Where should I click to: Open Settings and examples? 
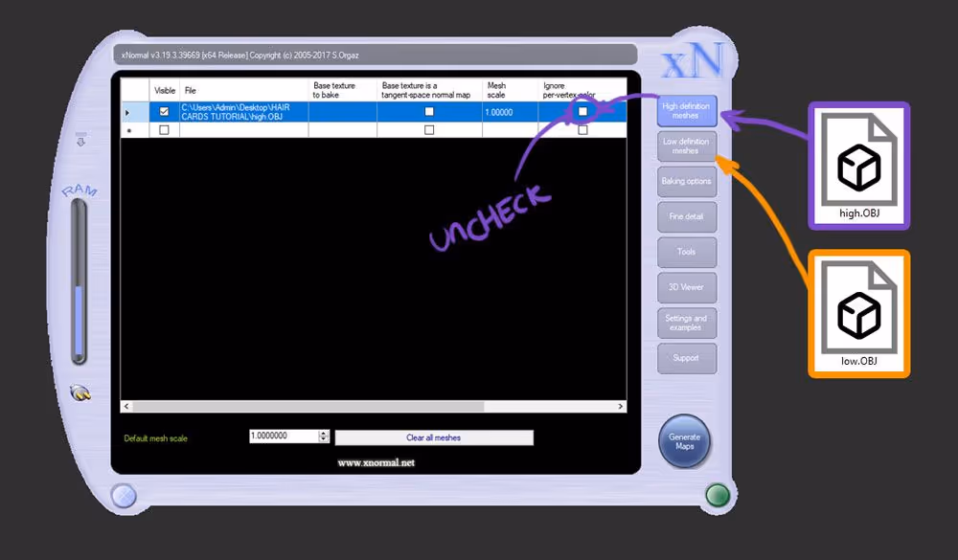687,323
